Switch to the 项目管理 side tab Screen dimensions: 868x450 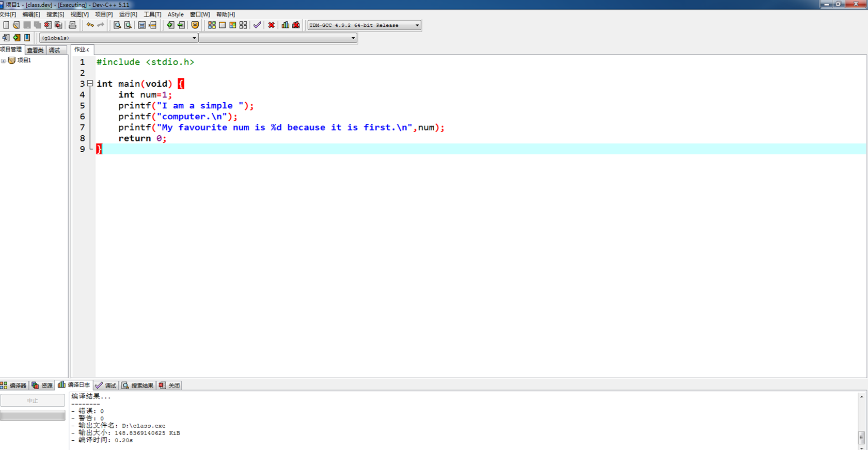[12, 50]
